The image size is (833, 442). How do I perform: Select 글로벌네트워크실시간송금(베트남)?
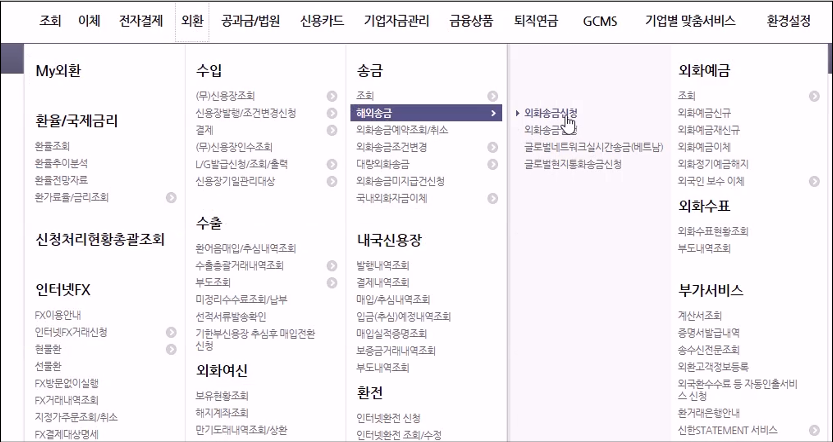click(x=594, y=147)
